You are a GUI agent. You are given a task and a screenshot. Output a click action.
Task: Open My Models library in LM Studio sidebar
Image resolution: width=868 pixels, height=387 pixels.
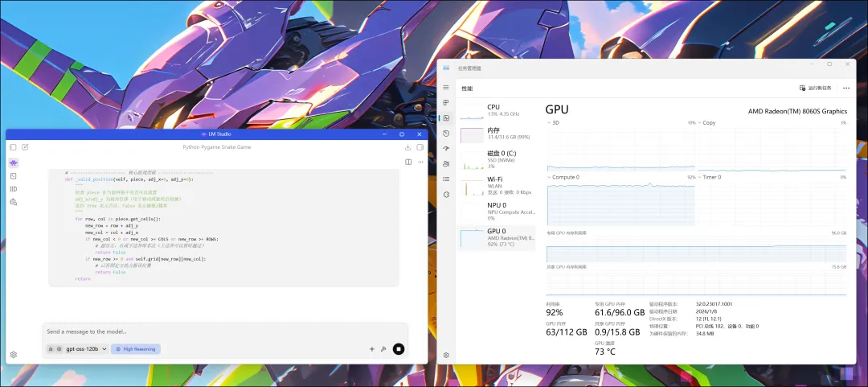click(x=14, y=189)
